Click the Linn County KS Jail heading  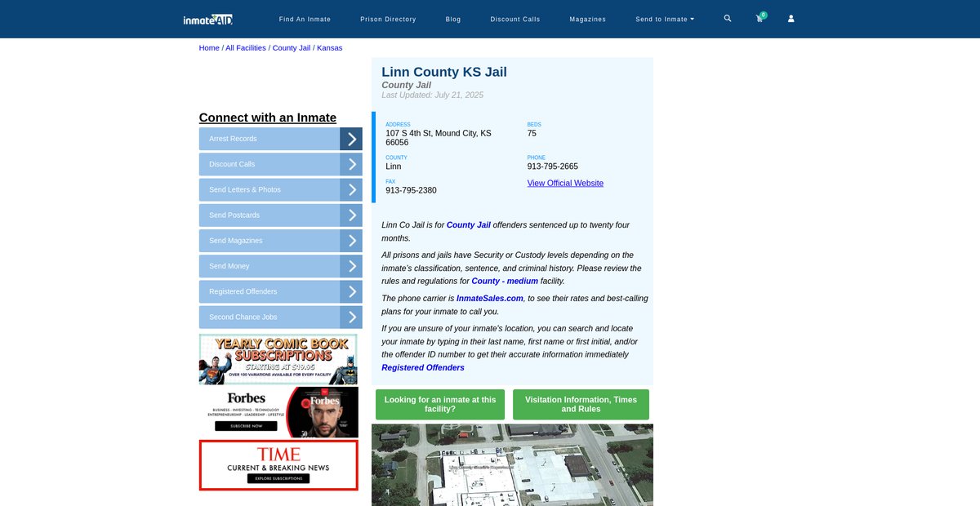(x=444, y=72)
